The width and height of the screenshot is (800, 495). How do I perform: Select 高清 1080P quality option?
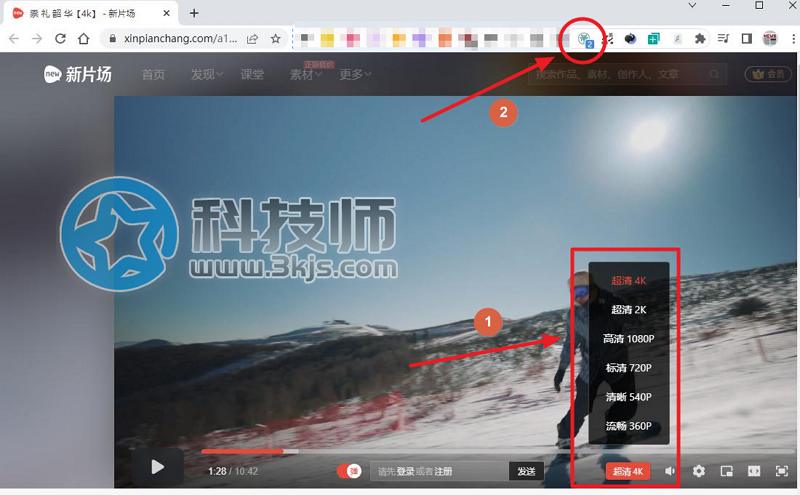click(629, 338)
